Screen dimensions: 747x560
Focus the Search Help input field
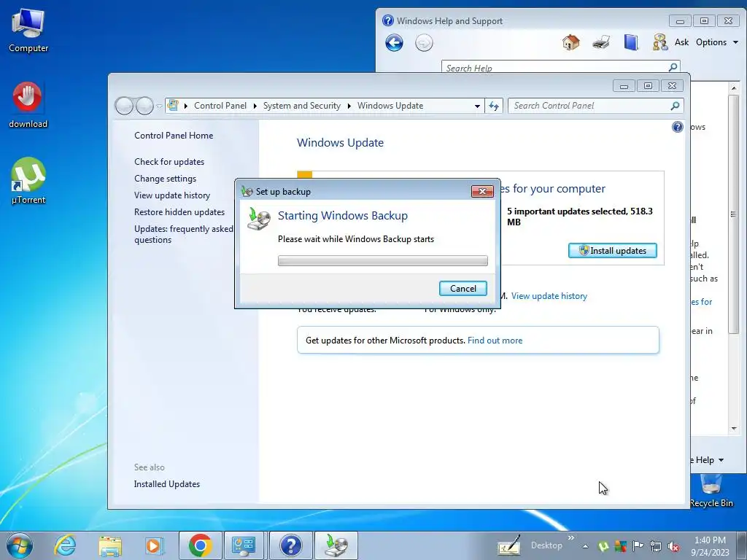(555, 68)
